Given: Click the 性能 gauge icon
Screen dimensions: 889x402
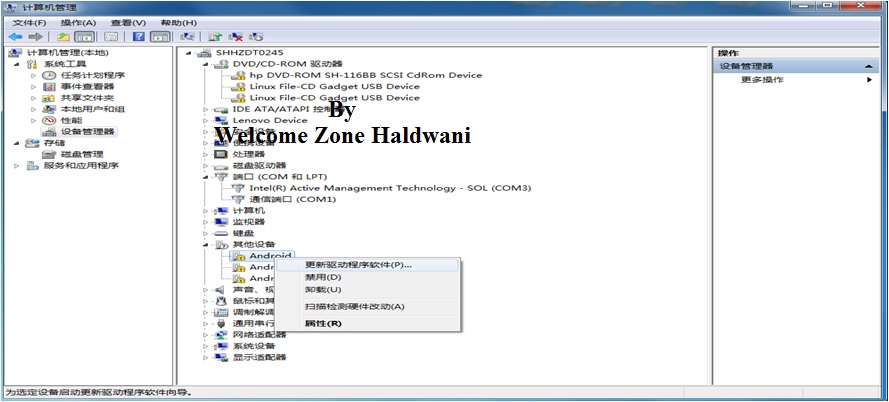Looking at the screenshot, I should click(x=50, y=121).
